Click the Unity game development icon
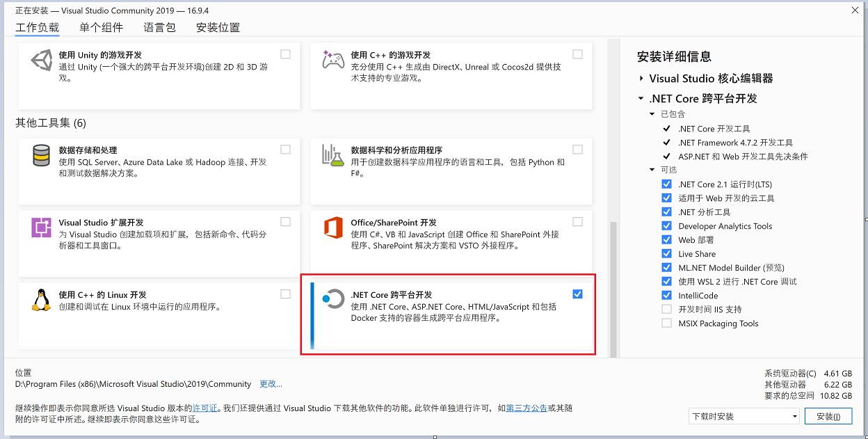Screen dimensions: 868x439 pos(42,61)
